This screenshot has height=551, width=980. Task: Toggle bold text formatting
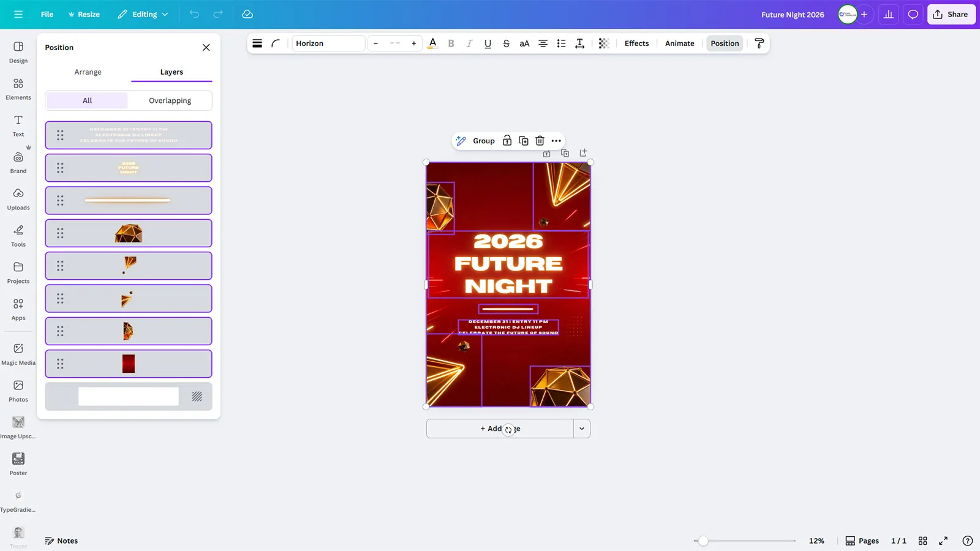(x=451, y=43)
